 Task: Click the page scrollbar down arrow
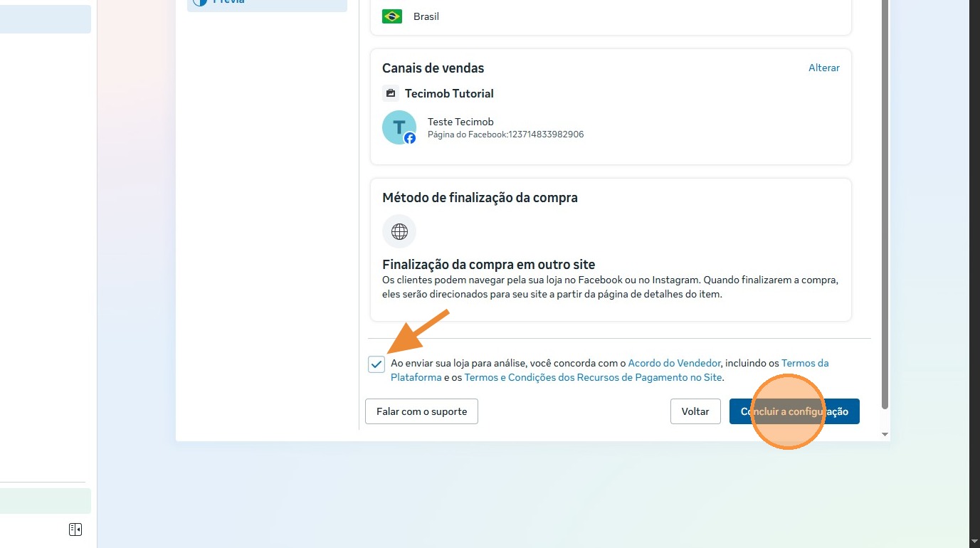(974, 542)
